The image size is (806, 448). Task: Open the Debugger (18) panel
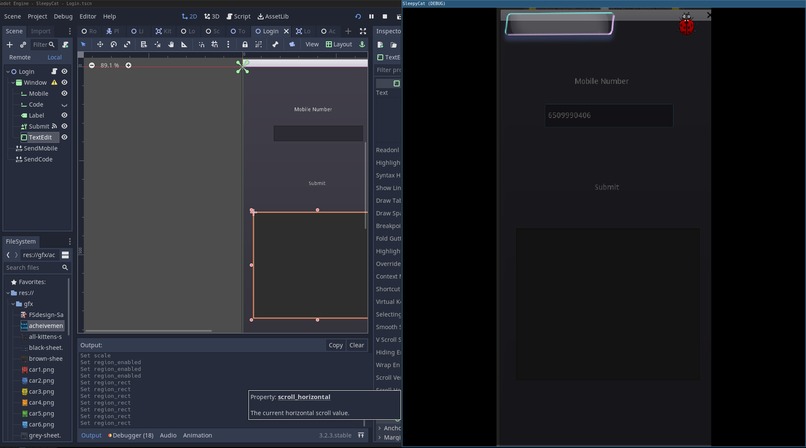131,435
